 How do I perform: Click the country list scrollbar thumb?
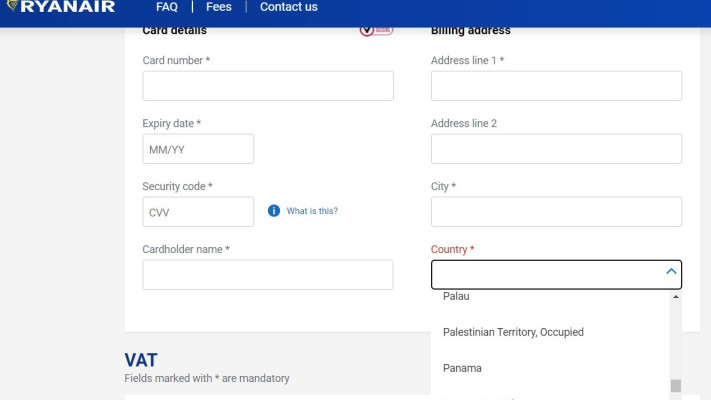(x=676, y=386)
